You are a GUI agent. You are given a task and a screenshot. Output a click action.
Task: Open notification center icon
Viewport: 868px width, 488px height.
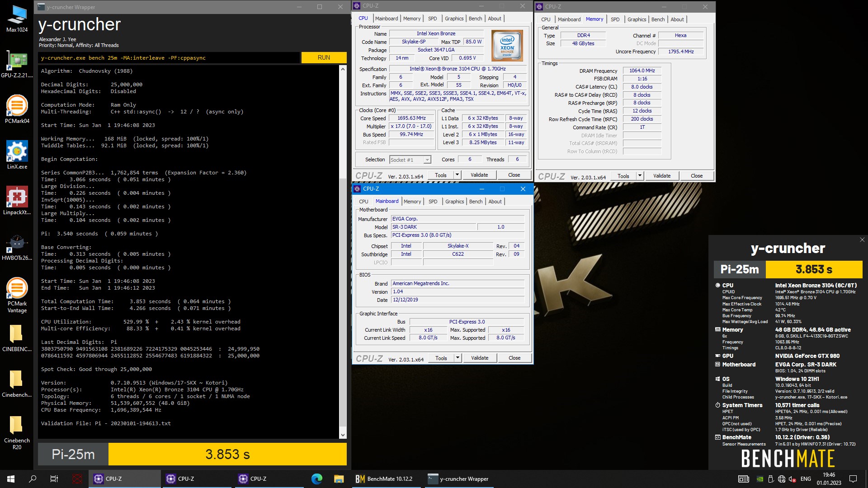[853, 479]
